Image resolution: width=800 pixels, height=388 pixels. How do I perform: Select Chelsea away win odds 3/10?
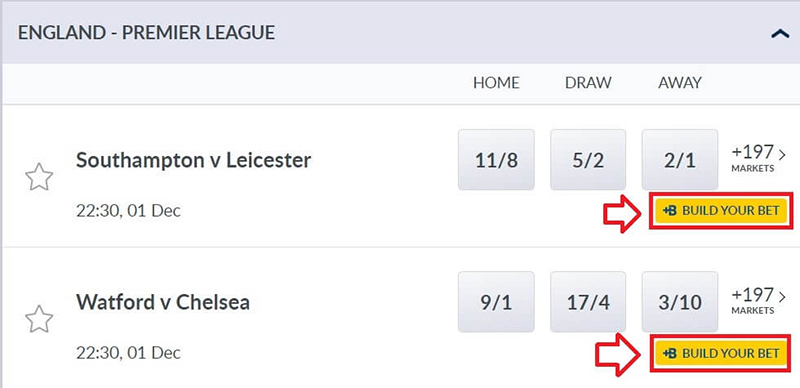click(680, 302)
